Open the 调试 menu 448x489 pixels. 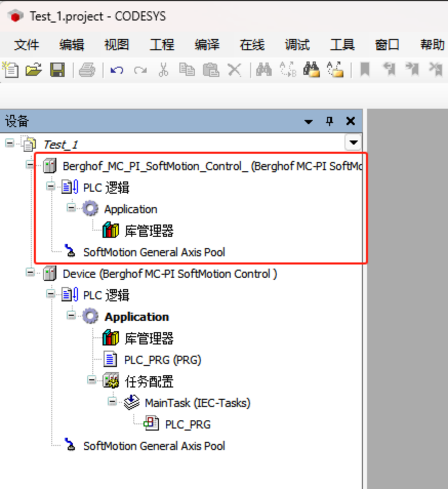pyautogui.click(x=297, y=45)
